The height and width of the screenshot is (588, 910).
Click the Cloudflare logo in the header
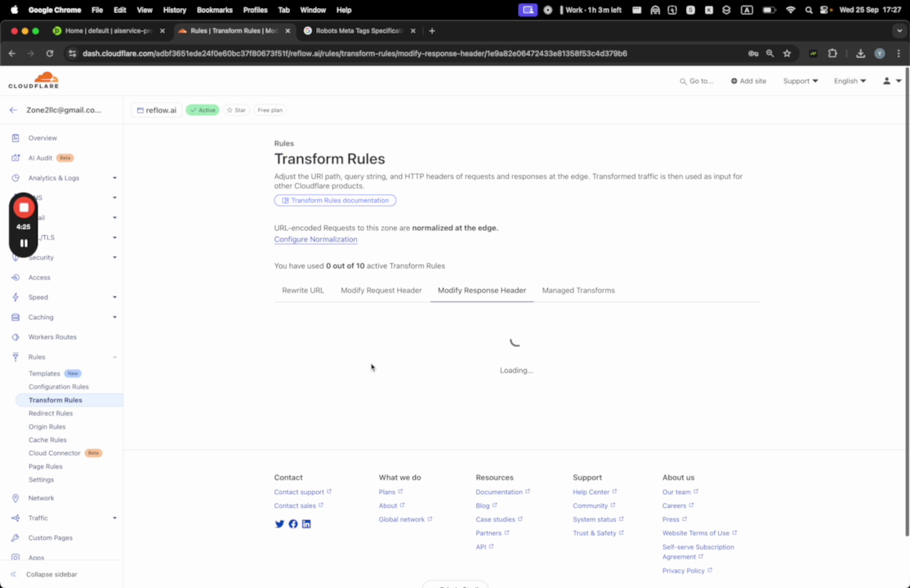tap(33, 80)
